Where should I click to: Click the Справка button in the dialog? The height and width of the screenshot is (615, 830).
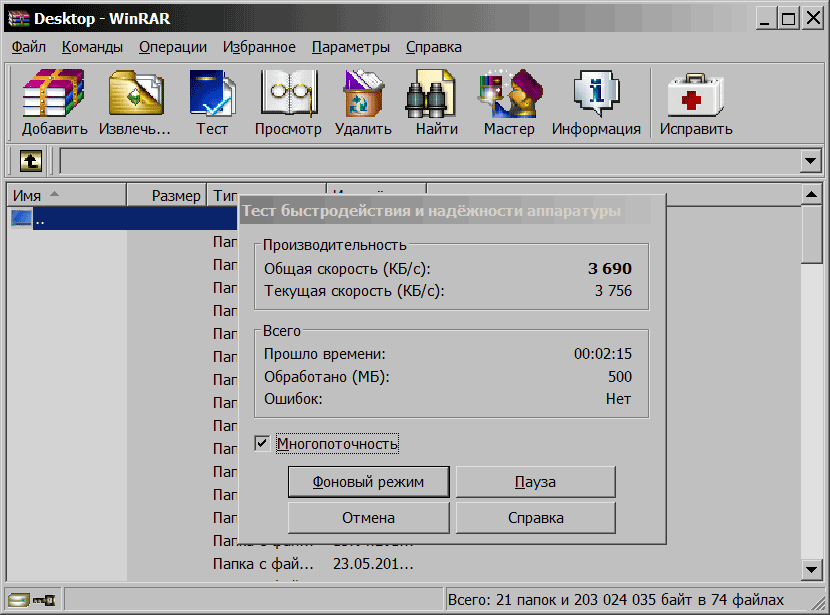click(535, 518)
